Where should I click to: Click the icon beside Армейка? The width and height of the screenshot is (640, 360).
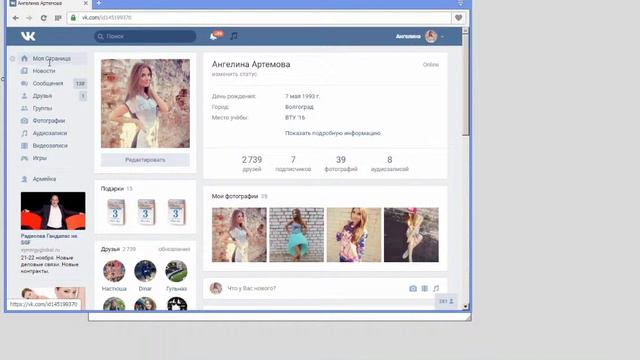click(24, 179)
